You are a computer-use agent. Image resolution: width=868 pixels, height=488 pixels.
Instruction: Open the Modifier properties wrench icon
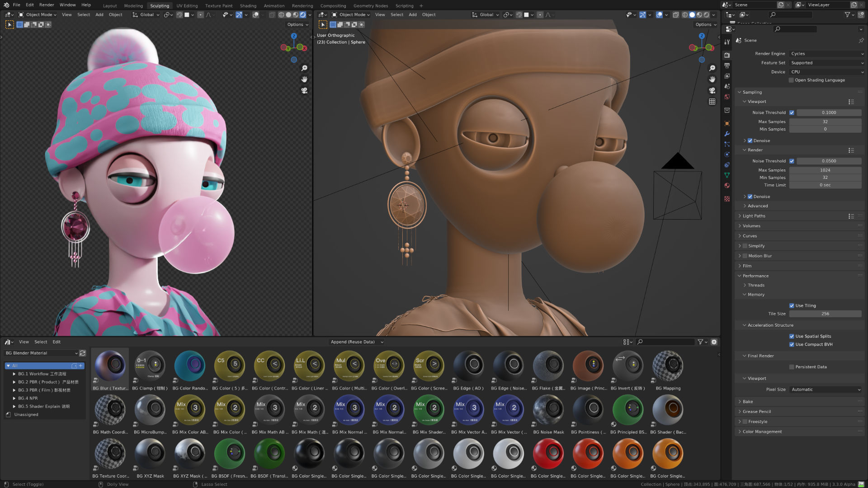(727, 134)
